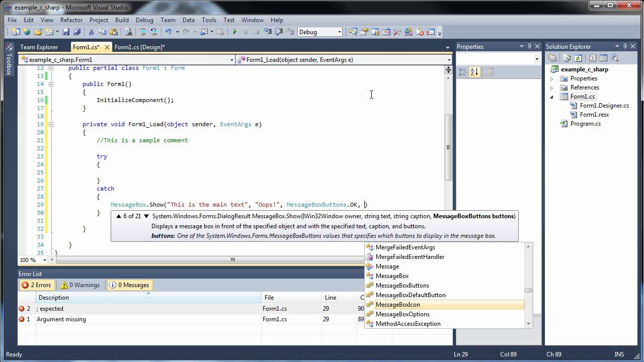Click the Copy toolbar icon
Image resolution: width=644 pixels, height=362 pixels.
tap(102, 32)
